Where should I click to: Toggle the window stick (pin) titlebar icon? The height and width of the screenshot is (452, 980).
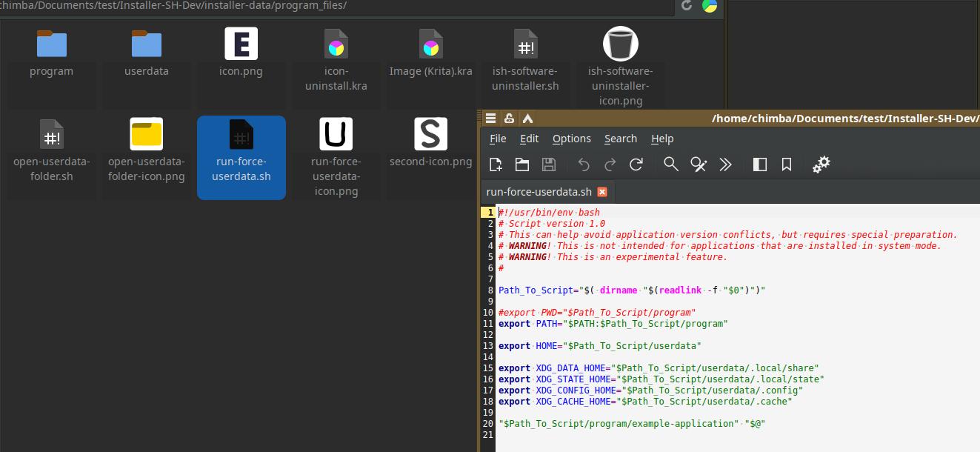(x=509, y=118)
